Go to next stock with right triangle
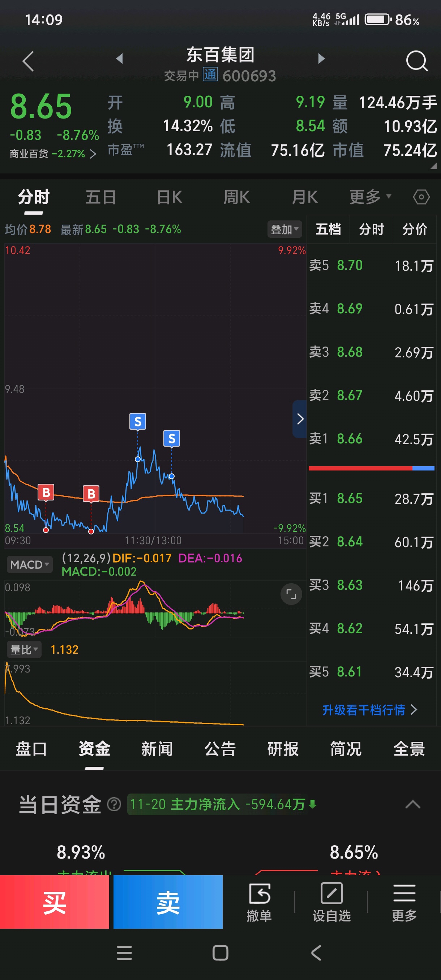The width and height of the screenshot is (441, 980). pyautogui.click(x=321, y=58)
